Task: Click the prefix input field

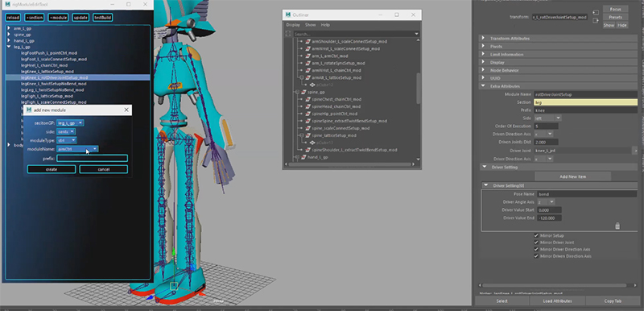Action: [x=92, y=158]
